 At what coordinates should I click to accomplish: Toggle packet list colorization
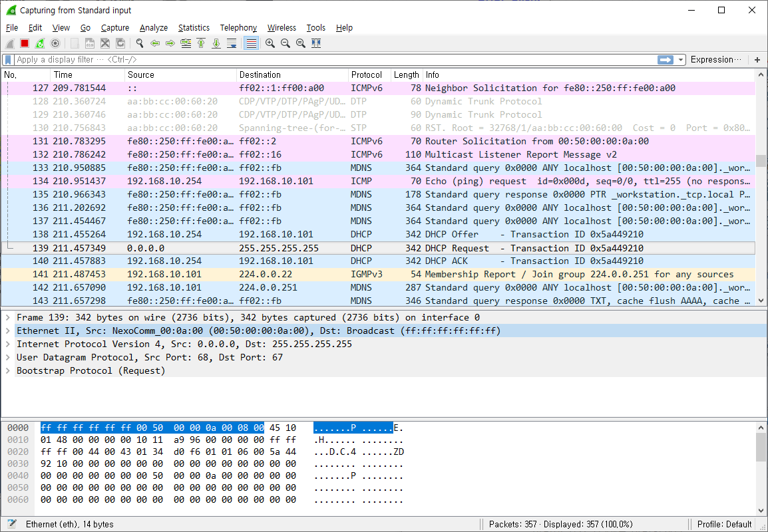[x=251, y=44]
